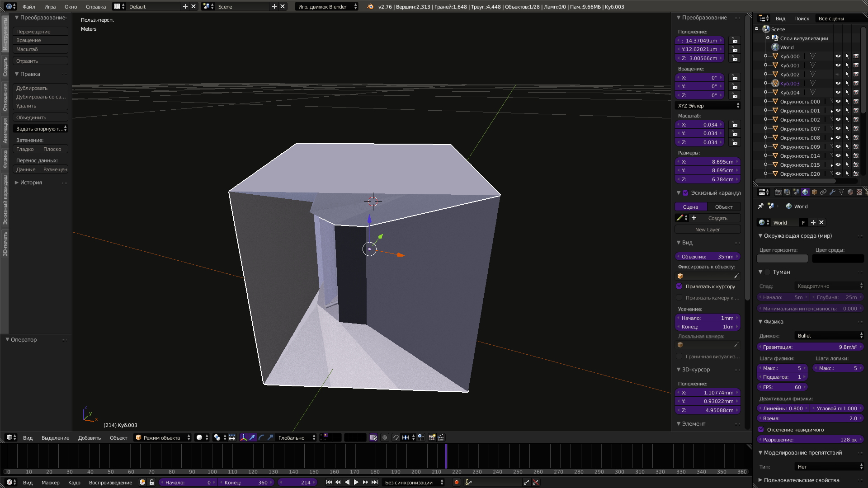Click the current frame field 214
This screenshot has height=488, width=868.
coord(298,482)
